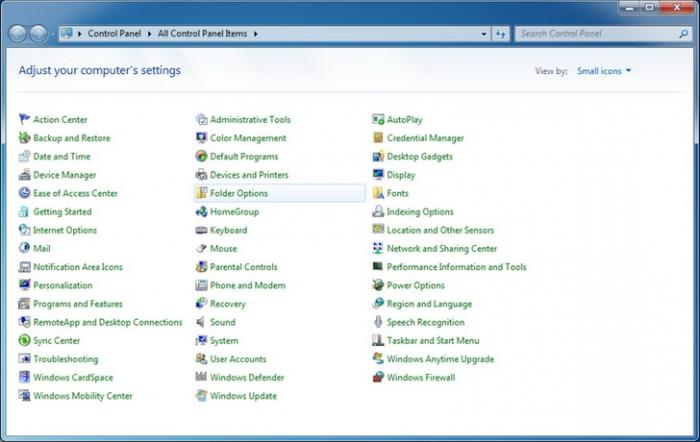Image resolution: width=700 pixels, height=442 pixels.
Task: Go forward with the Forward arrow button
Action: point(38,34)
